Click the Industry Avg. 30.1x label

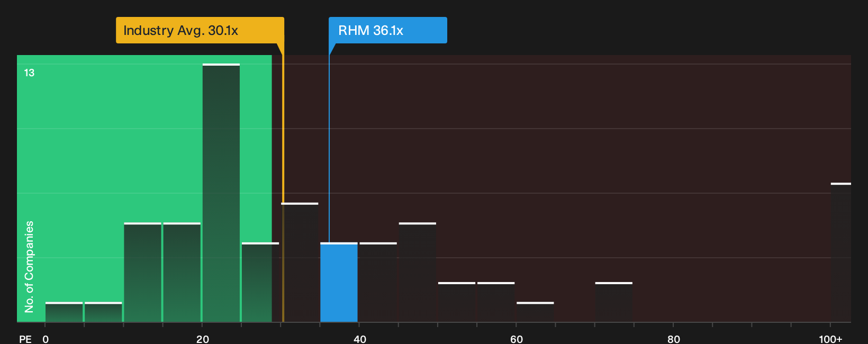200,30
